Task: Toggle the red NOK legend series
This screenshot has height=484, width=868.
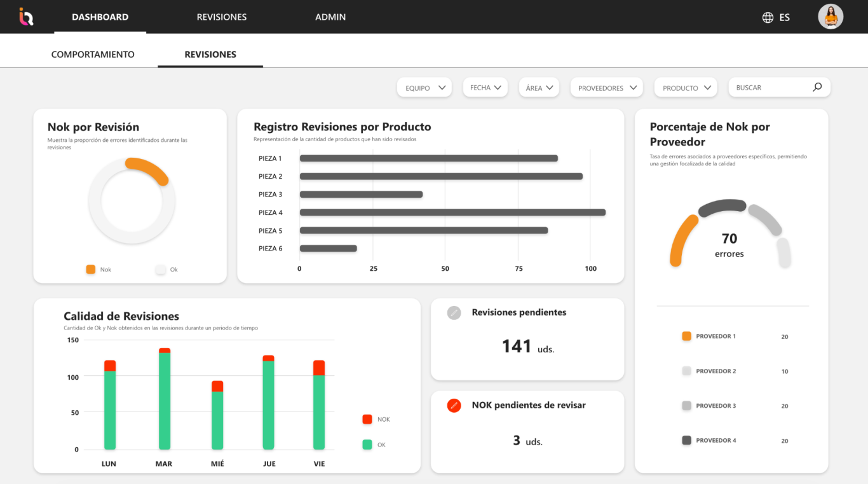Action: pyautogui.click(x=367, y=419)
